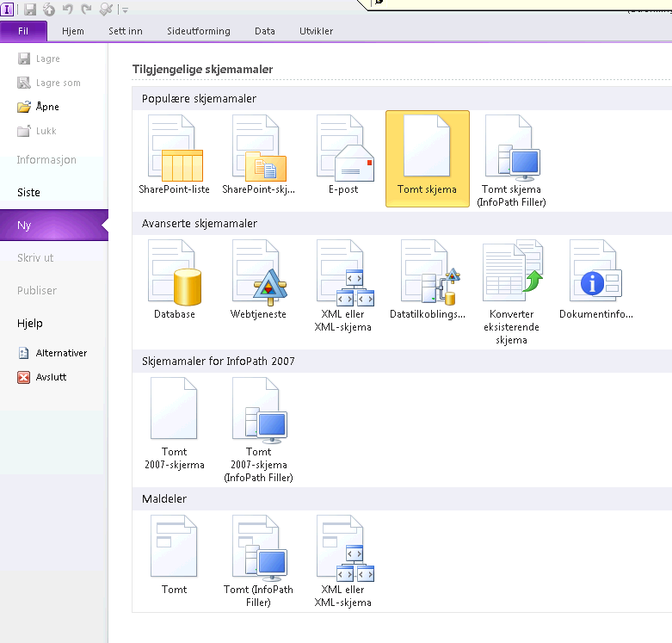Click Åpne to open a file
Screen dimensions: 672x643
38,107
